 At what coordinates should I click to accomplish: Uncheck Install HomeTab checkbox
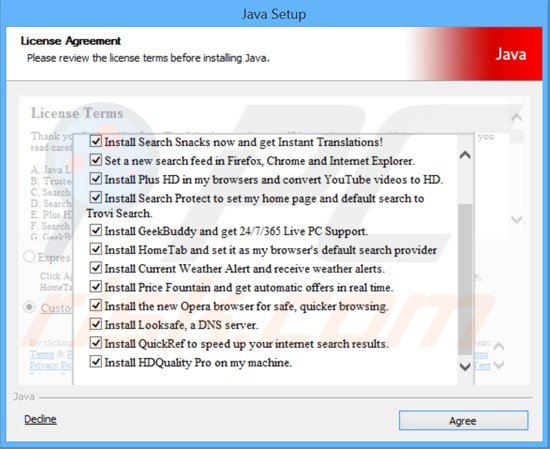click(96, 249)
